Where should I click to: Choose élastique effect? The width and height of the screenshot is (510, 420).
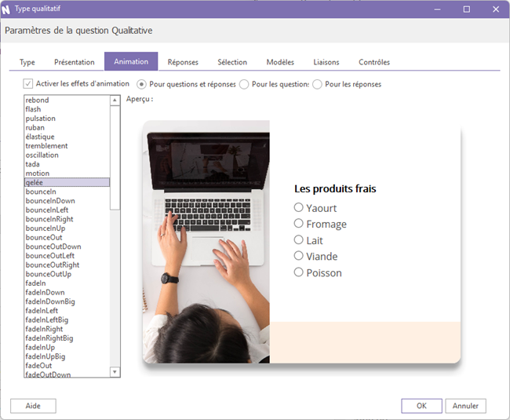tap(67, 137)
